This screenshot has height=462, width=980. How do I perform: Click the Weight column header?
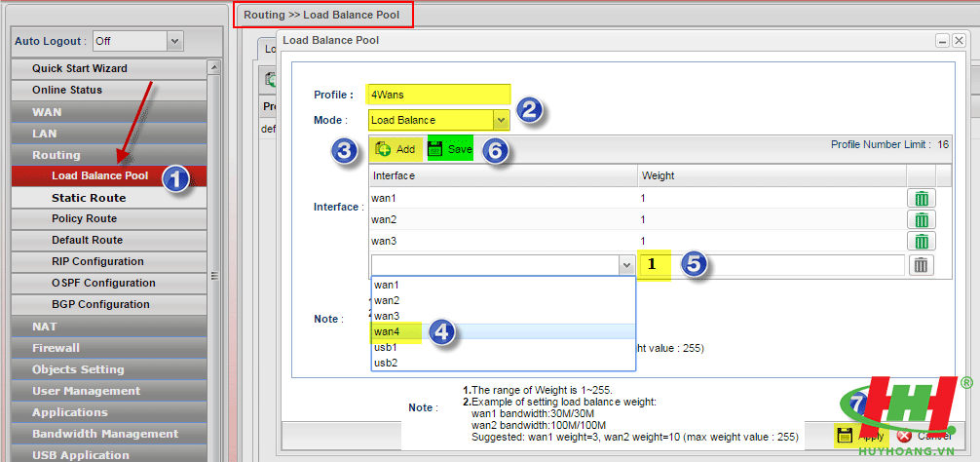point(772,176)
